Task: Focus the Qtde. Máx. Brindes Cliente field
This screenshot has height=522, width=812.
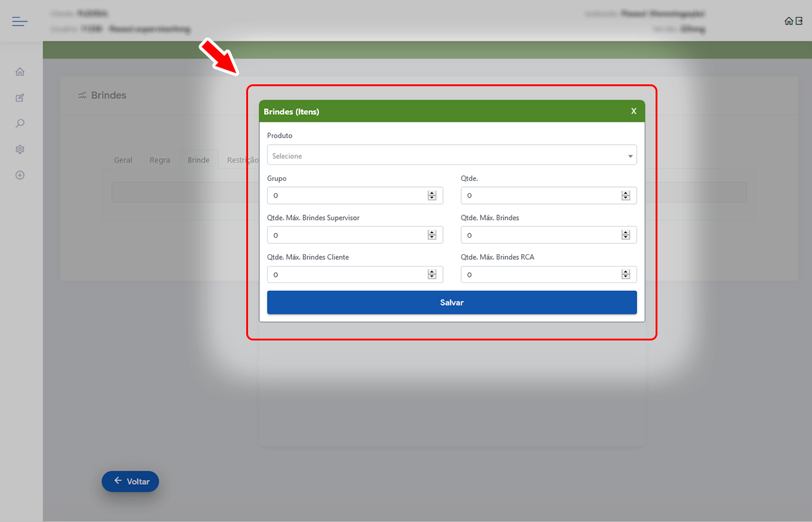Action: (x=354, y=274)
